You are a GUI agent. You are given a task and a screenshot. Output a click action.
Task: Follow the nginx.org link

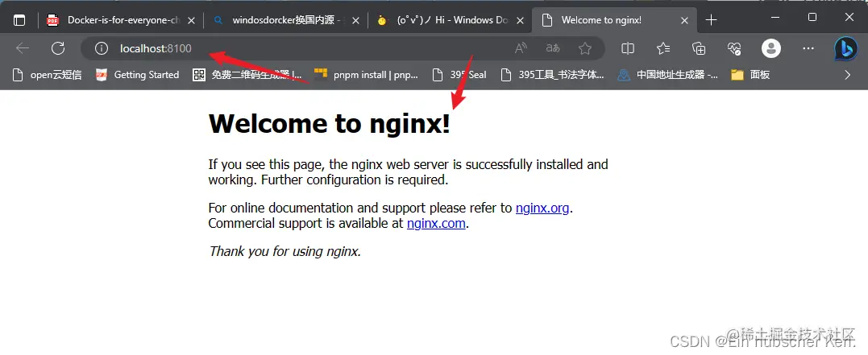pos(542,208)
